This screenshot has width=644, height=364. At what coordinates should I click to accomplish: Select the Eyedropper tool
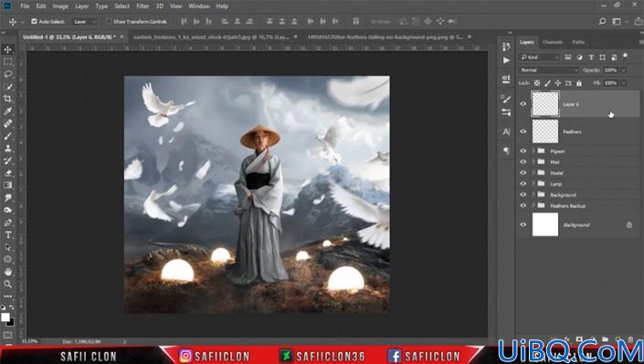(8, 111)
